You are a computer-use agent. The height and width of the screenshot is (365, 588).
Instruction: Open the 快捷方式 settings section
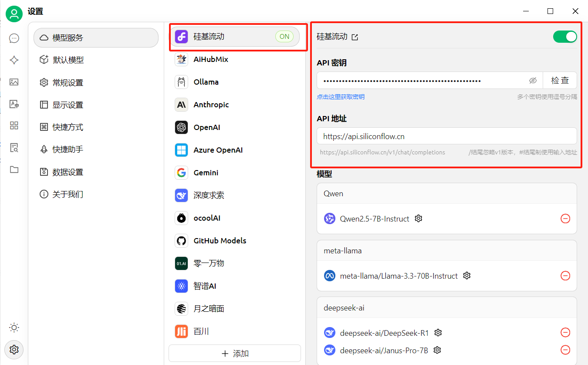pyautogui.click(x=96, y=127)
